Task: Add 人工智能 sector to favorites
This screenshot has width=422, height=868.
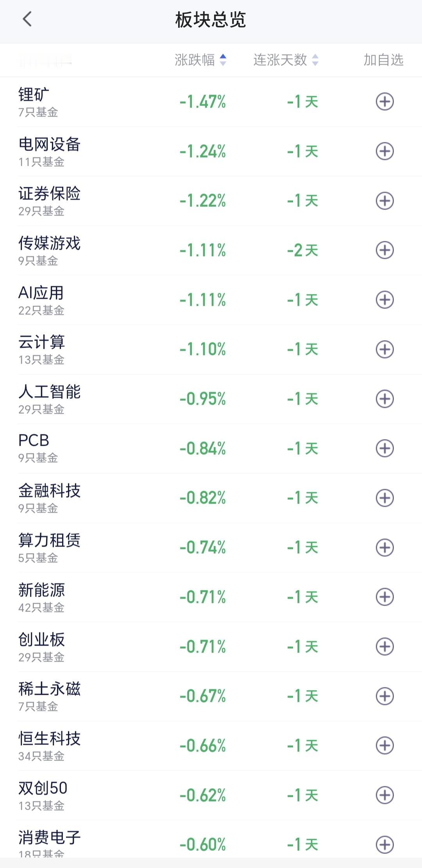Action: pyautogui.click(x=384, y=399)
